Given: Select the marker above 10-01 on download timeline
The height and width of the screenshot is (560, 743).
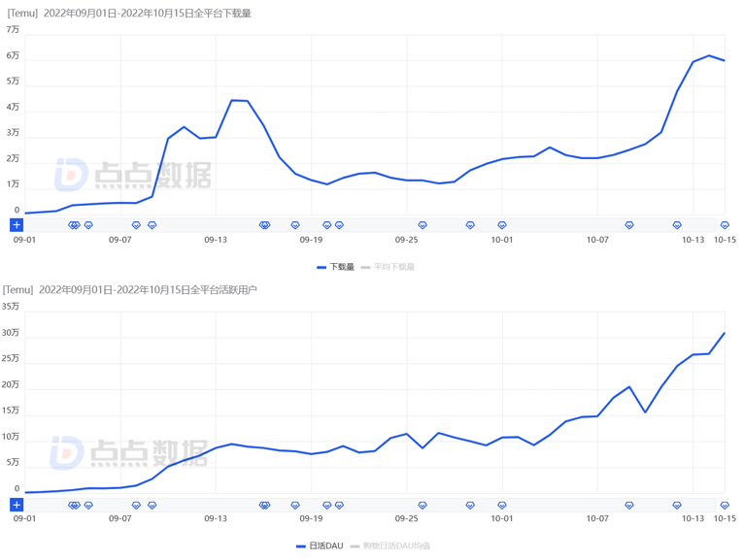Looking at the screenshot, I should 502,225.
